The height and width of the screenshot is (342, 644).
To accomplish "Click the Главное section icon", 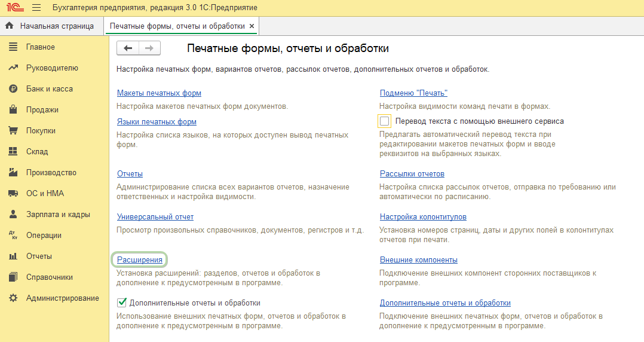I will coord(13,47).
